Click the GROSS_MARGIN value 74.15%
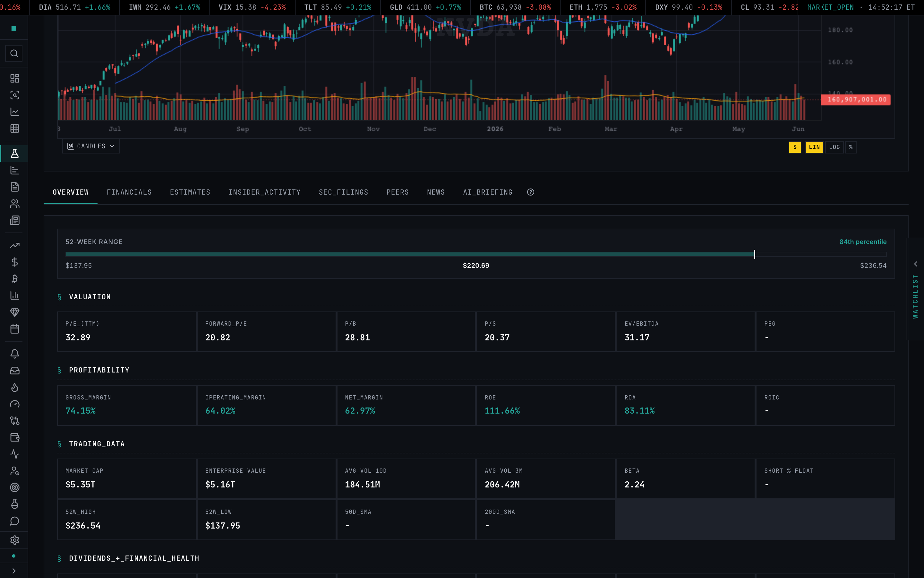 (81, 411)
